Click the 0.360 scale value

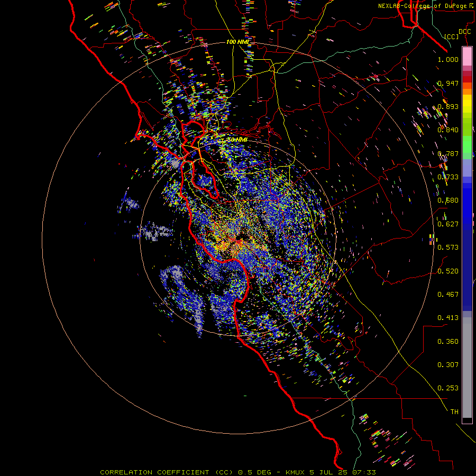(x=448, y=342)
